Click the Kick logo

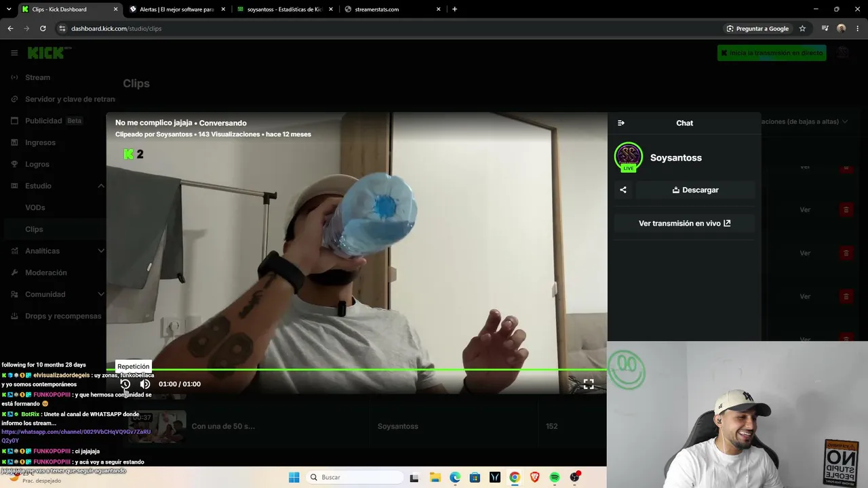pos(49,53)
